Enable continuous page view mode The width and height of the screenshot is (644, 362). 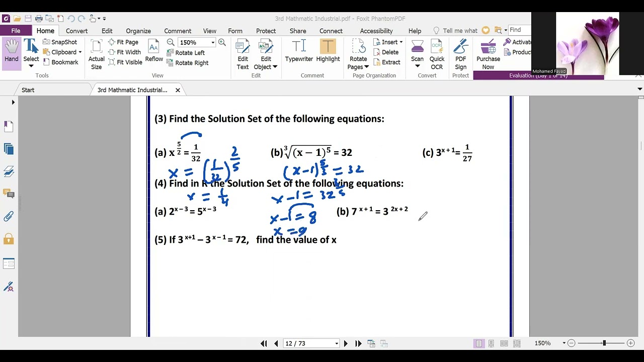coord(492,343)
